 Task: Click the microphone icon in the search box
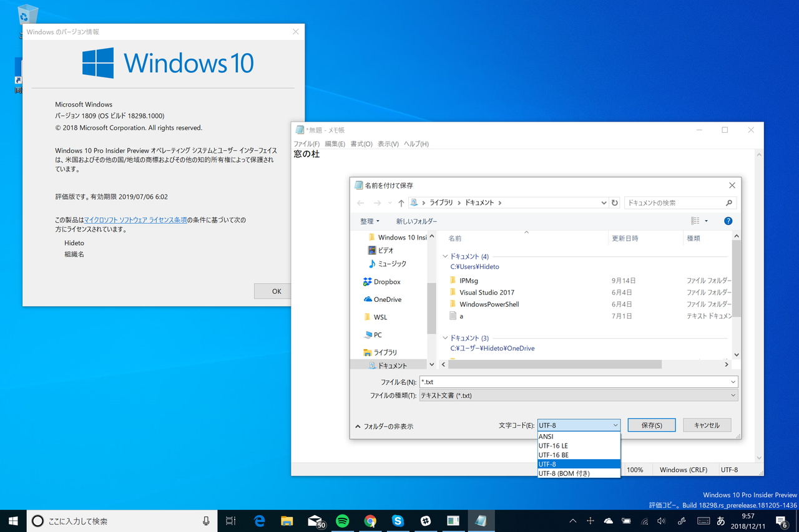point(206,520)
